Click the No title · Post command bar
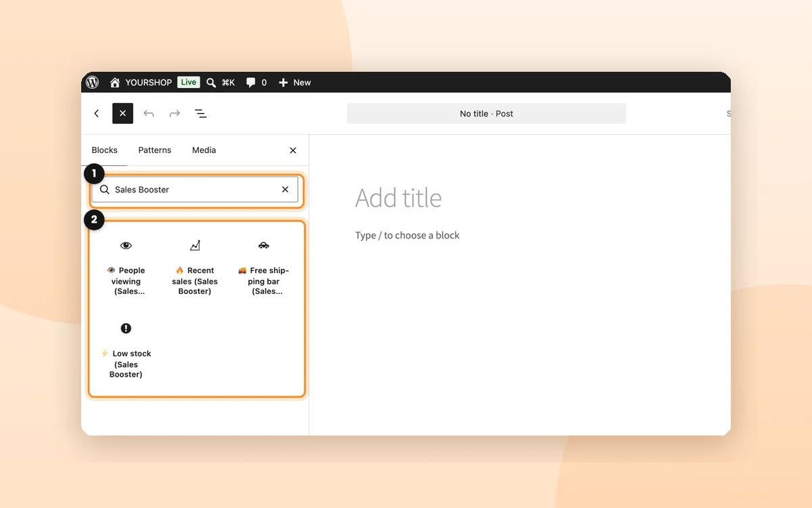 click(x=487, y=113)
